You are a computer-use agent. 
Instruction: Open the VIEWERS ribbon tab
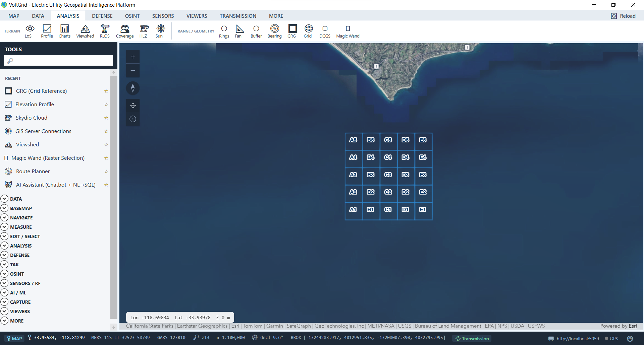(x=197, y=16)
